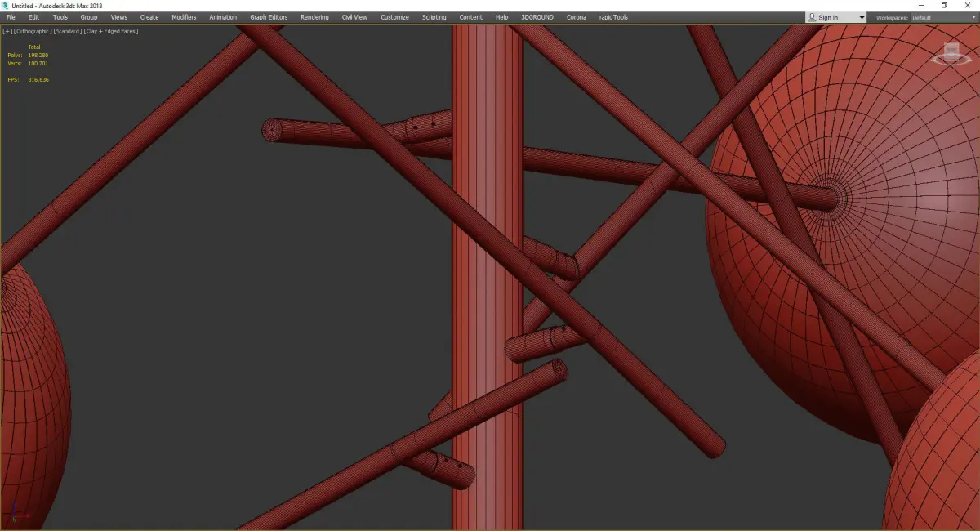Click the 3ds Max application icon in title bar
Image resolution: width=980 pixels, height=531 pixels.
5,6
